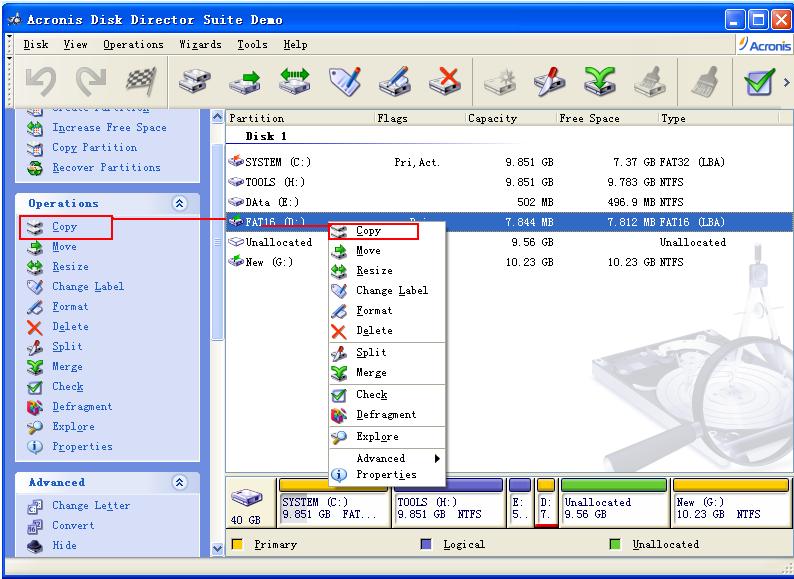Show more toolbar buttons via overflow chevron
Viewport: 794px width, 579px height.
pyautogui.click(x=786, y=82)
